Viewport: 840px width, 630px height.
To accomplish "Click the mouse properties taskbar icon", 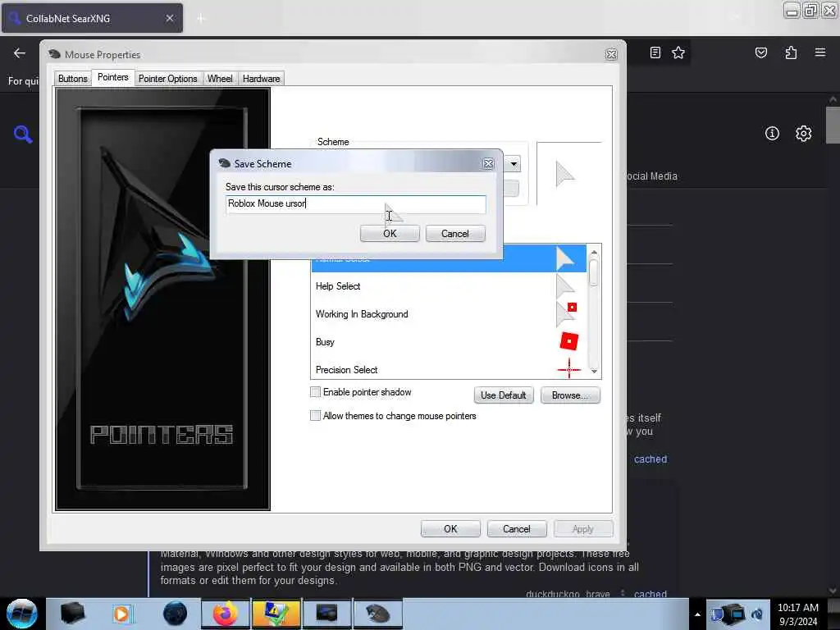I will point(377,614).
